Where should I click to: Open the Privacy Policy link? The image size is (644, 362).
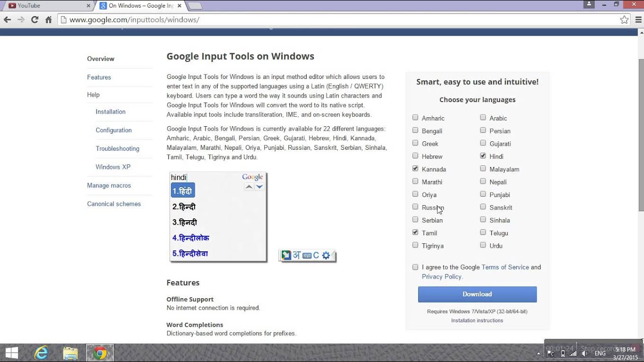[442, 277]
